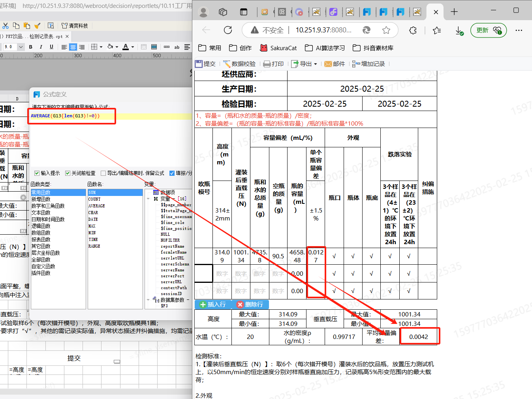
Task: Switch to the PET饮品...检测记录表.cpt tab
Action: pos(33,36)
